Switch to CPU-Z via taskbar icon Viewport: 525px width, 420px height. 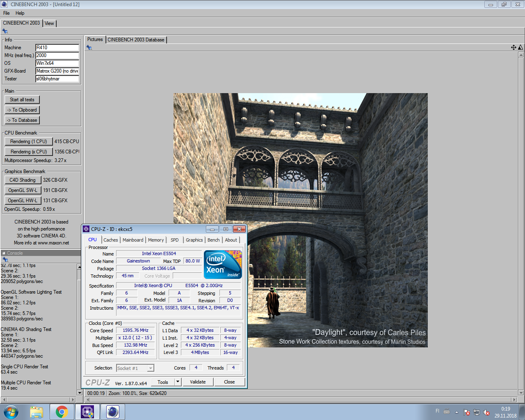pyautogui.click(x=87, y=412)
